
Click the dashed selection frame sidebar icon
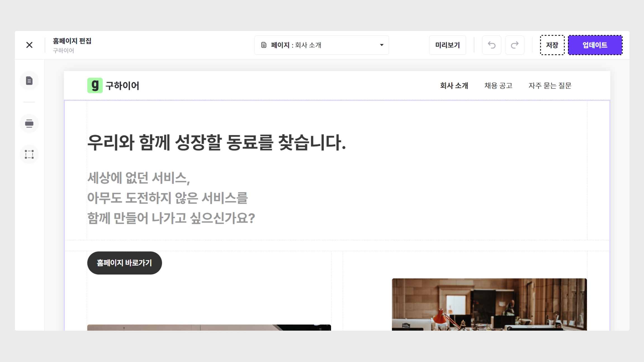click(29, 154)
